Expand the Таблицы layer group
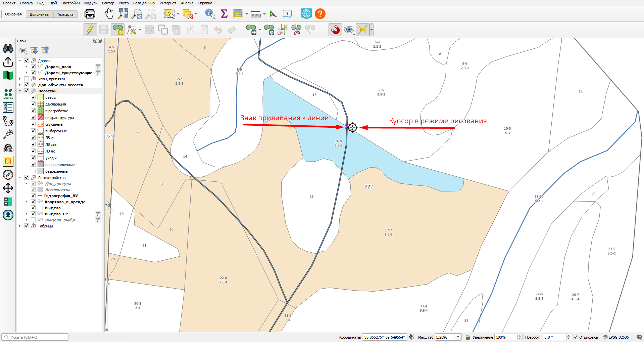The image size is (644, 342). tap(20, 226)
